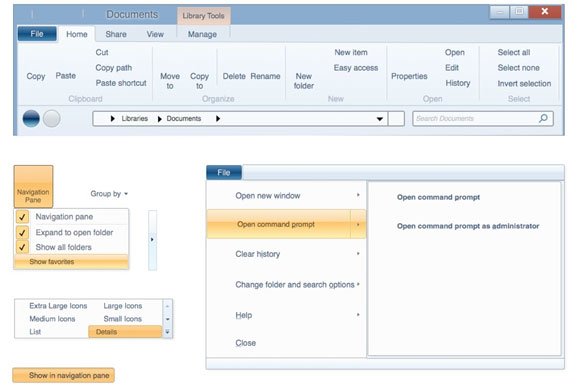Click the Rename ribbon button
580x387 pixels.
(x=265, y=76)
